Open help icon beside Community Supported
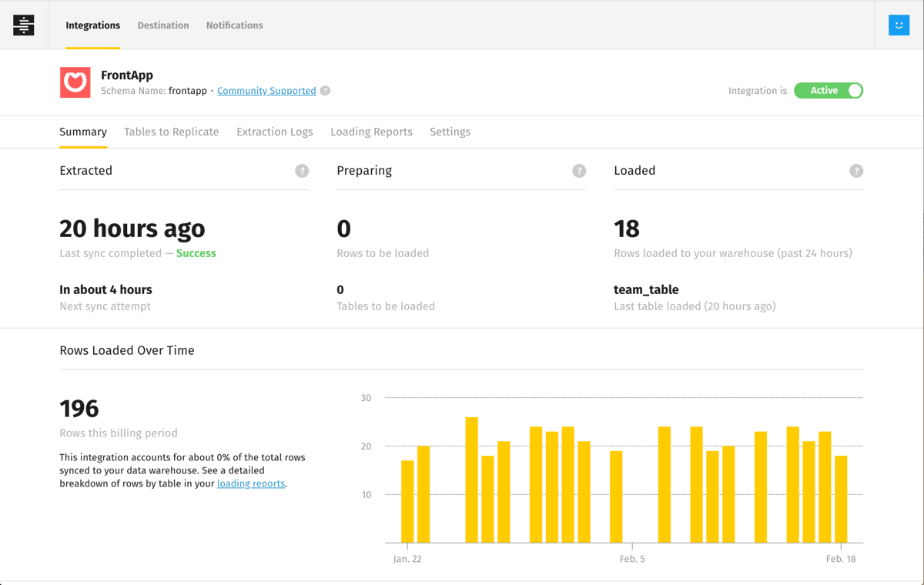Image resolution: width=924 pixels, height=585 pixels. 325,91
